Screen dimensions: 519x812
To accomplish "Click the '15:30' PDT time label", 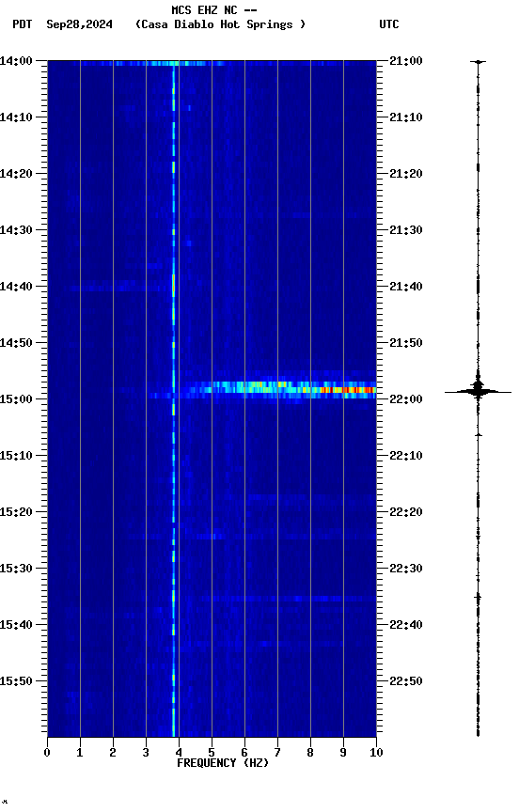I will pos(16,569).
